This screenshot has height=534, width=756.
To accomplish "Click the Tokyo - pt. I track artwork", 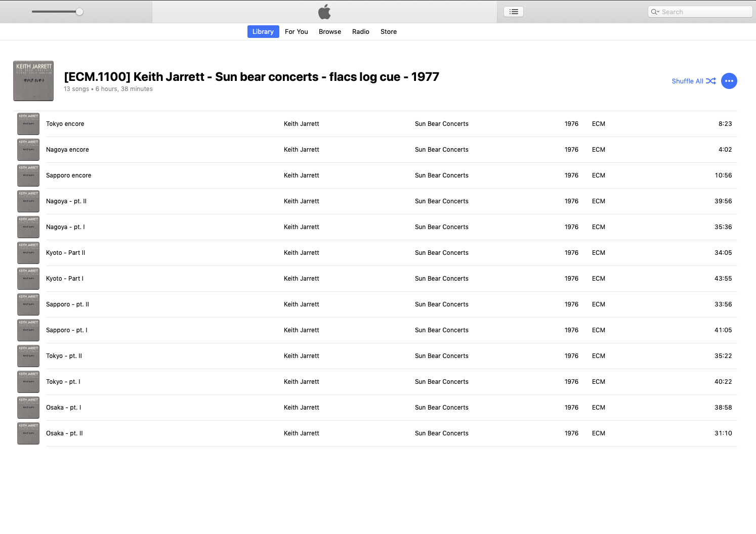I will click(x=28, y=382).
